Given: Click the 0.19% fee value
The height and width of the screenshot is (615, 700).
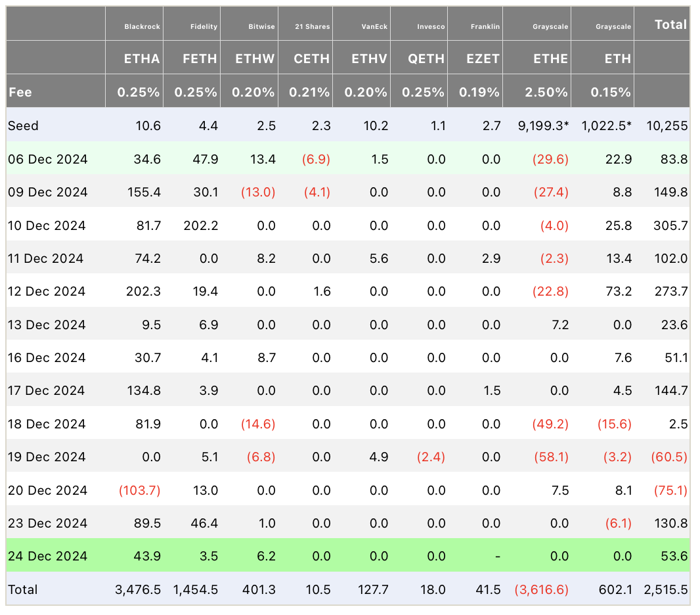Looking at the screenshot, I should tap(479, 93).
